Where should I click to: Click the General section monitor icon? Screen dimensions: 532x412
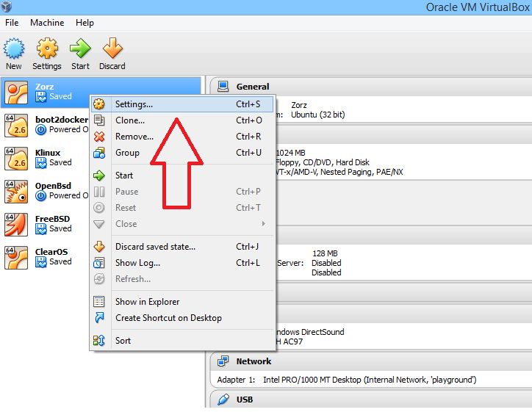click(223, 87)
